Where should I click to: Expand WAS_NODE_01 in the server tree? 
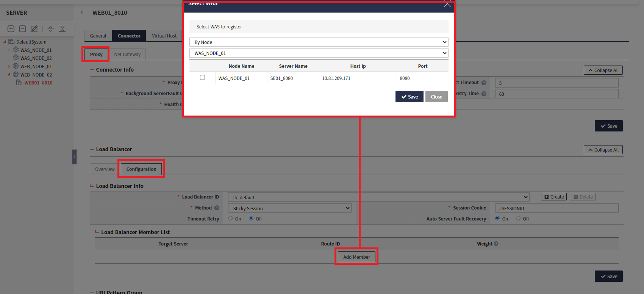9,50
